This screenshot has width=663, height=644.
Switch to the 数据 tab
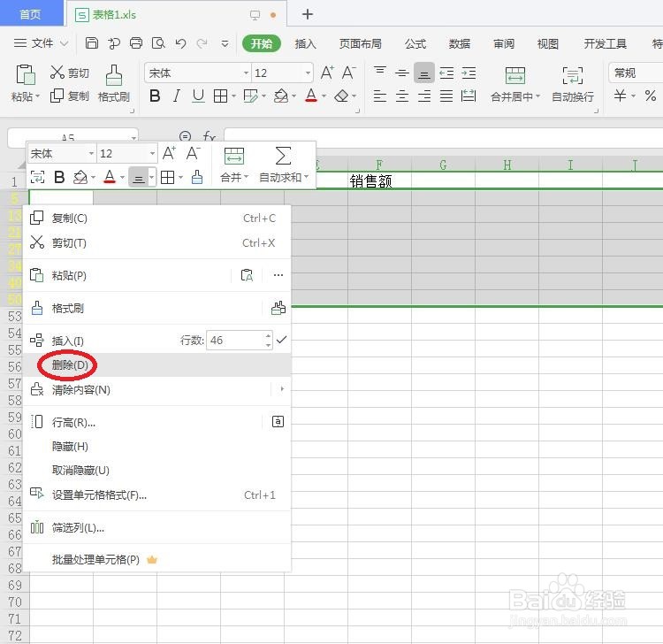coord(459,43)
